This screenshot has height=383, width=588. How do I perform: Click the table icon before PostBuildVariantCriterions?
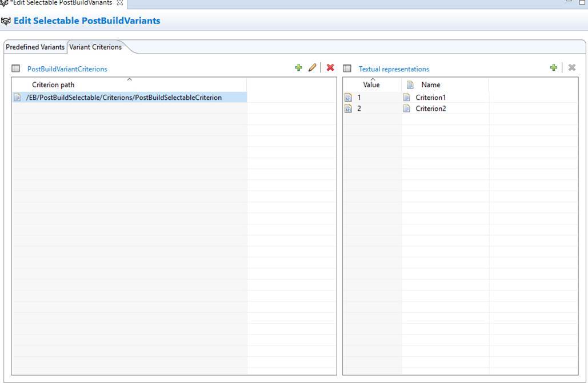(16, 68)
